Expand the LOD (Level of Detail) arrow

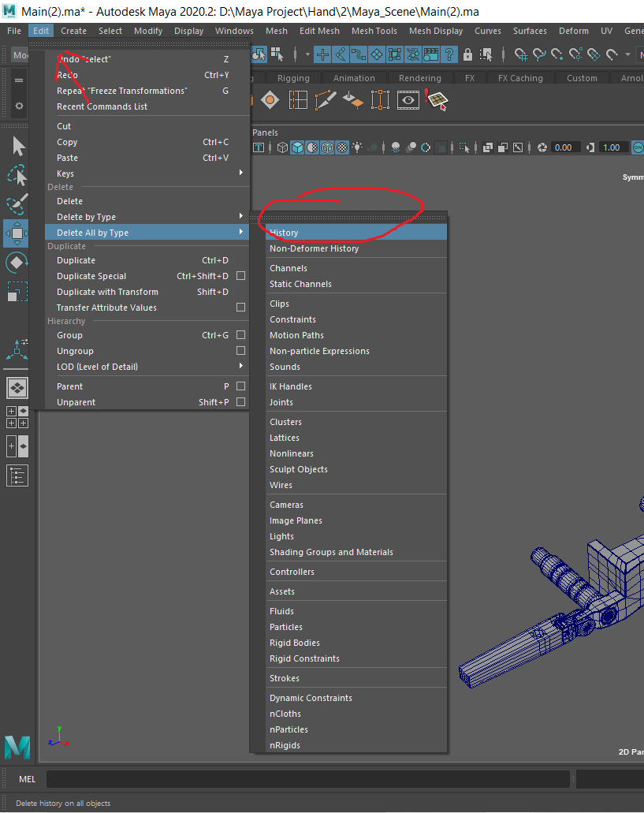241,366
